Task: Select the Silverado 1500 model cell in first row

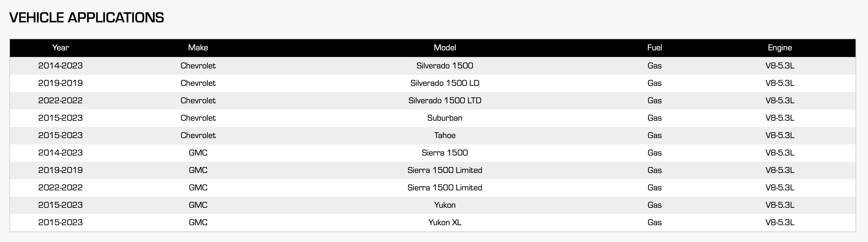Action: 445,66
